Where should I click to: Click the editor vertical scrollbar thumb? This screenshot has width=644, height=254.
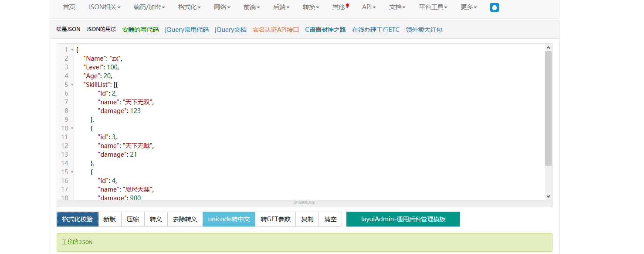549,108
